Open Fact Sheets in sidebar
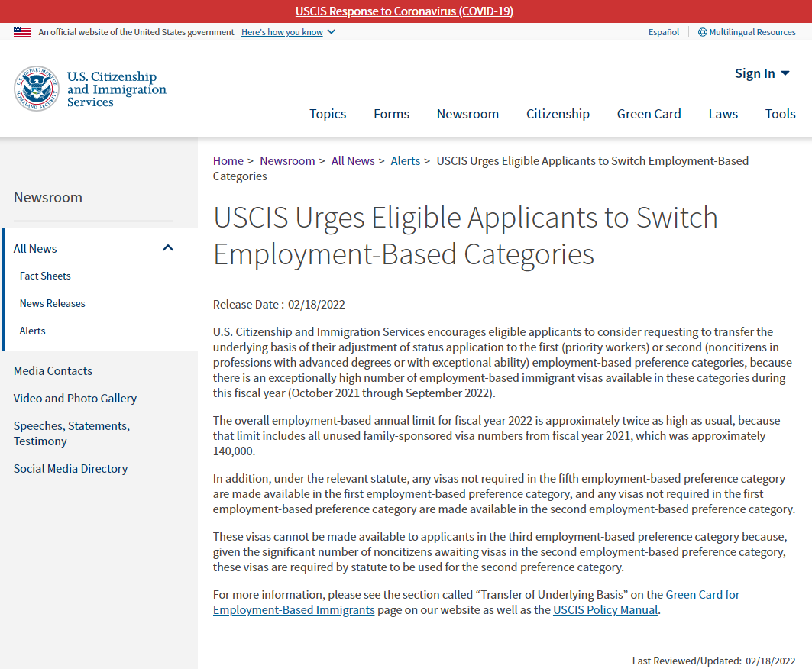This screenshot has height=669, width=812. tap(45, 276)
